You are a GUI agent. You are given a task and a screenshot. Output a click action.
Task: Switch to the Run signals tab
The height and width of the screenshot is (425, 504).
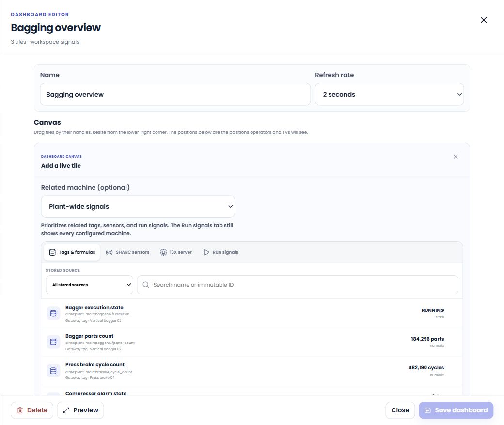pyautogui.click(x=221, y=252)
